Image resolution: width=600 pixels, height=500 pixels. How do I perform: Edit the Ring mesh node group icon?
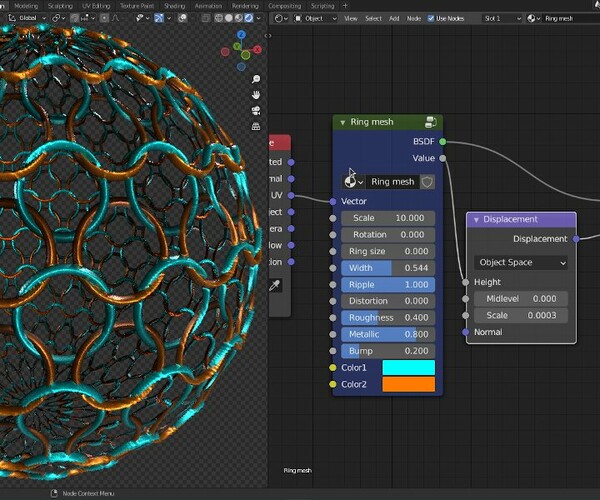(431, 122)
